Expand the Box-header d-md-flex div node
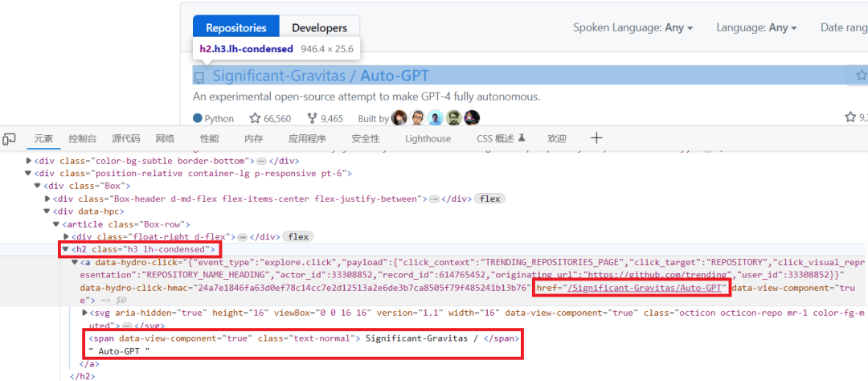The width and height of the screenshot is (868, 381). 47,199
